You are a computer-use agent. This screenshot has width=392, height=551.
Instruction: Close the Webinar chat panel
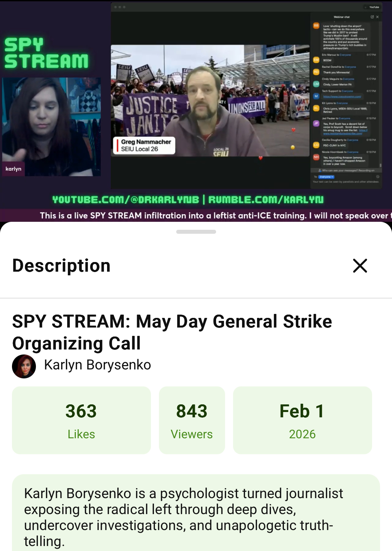[377, 17]
